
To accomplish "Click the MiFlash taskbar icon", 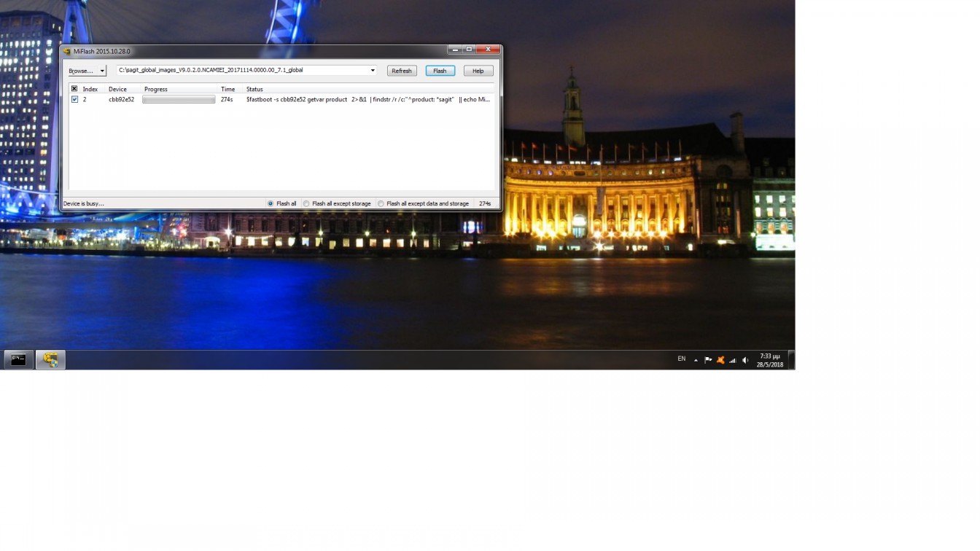I will 50,359.
